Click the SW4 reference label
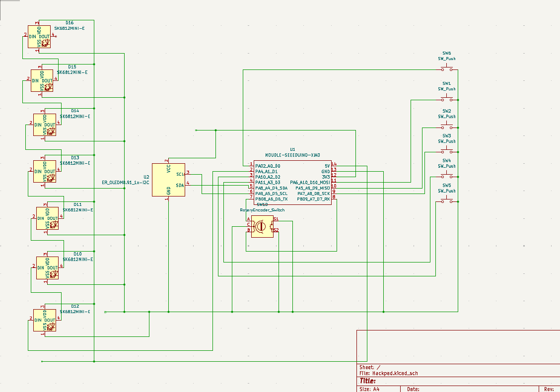560x392 pixels. click(446, 161)
